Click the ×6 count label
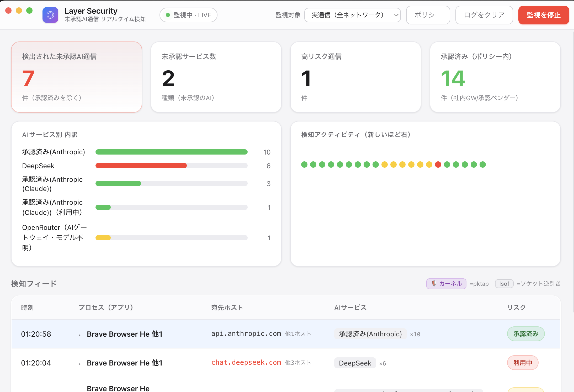Viewport: 574px width, 392px height. click(382, 363)
